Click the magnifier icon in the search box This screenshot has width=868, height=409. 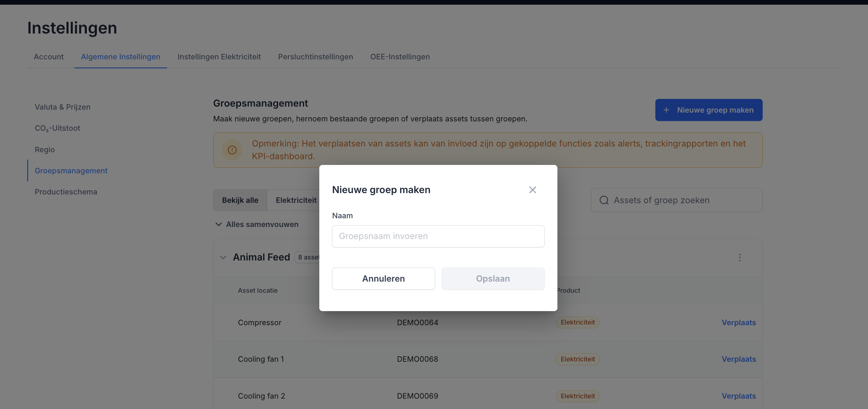click(604, 200)
